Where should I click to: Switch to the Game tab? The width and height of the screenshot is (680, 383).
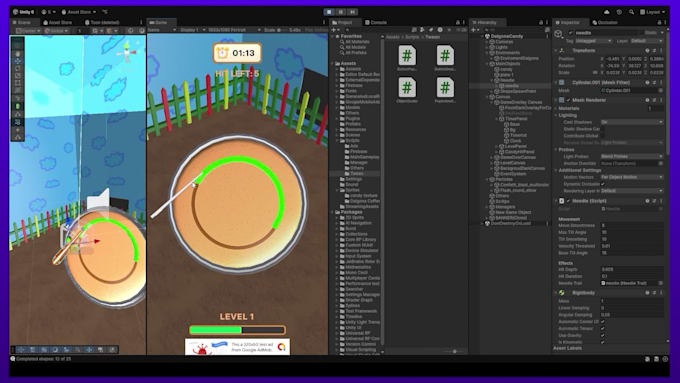pyautogui.click(x=161, y=22)
